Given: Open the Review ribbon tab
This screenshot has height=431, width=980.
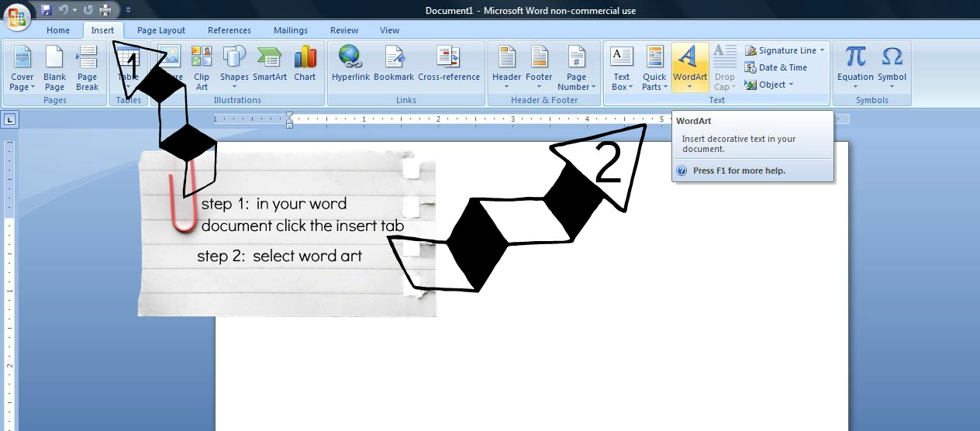Looking at the screenshot, I should pyautogui.click(x=343, y=30).
